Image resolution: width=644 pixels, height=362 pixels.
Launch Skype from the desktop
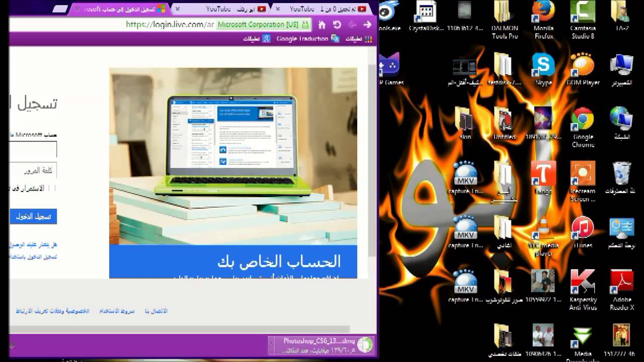tap(543, 70)
